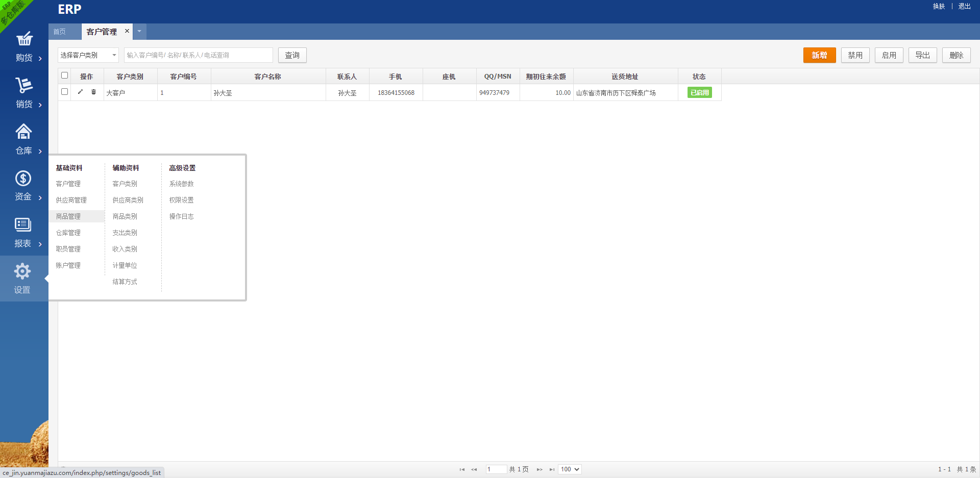Click the 删除 delete button

click(x=957, y=55)
